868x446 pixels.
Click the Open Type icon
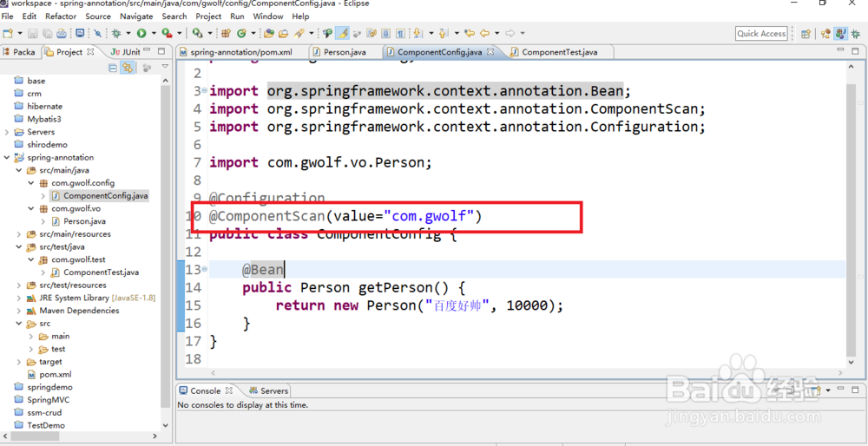click(269, 33)
